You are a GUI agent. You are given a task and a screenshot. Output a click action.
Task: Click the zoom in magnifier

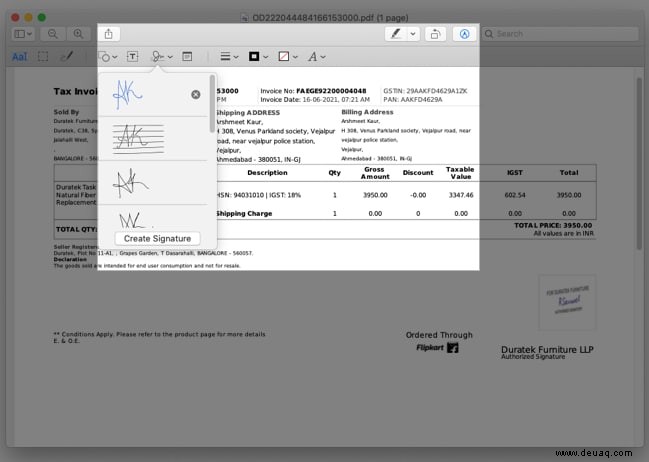78,34
